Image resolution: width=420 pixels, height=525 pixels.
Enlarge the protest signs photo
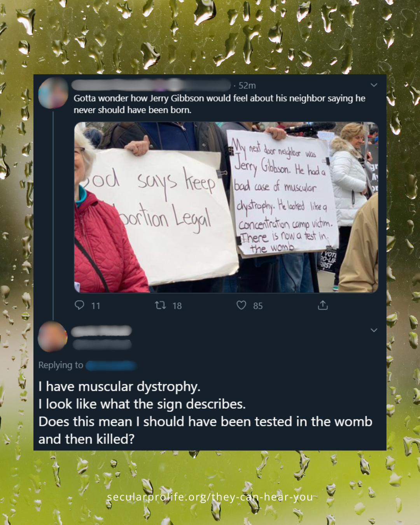point(226,207)
